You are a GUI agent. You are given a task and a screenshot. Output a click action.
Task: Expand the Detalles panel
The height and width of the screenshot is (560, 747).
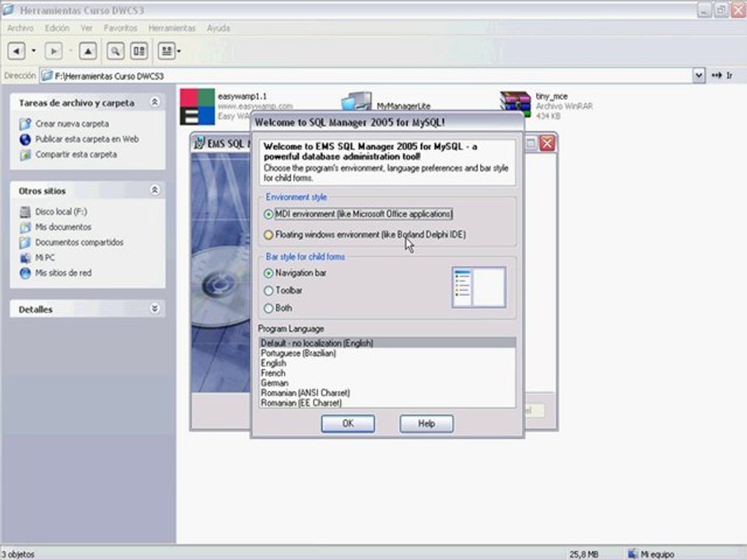[155, 309]
